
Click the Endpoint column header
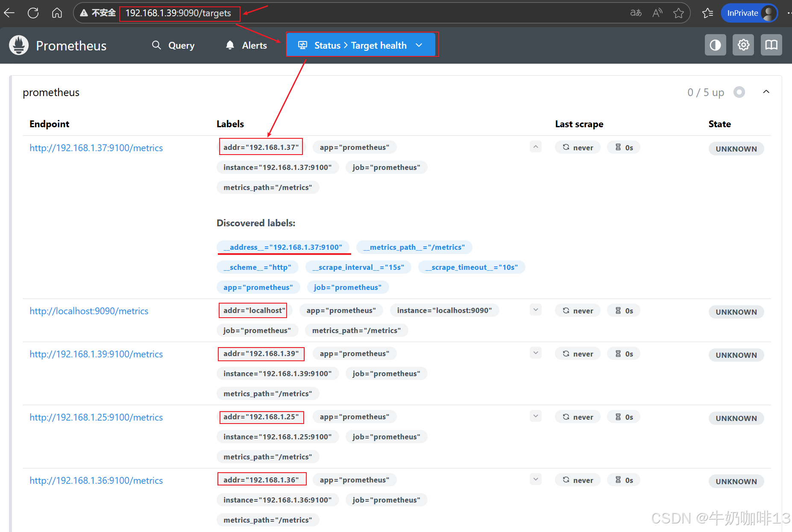pos(49,124)
